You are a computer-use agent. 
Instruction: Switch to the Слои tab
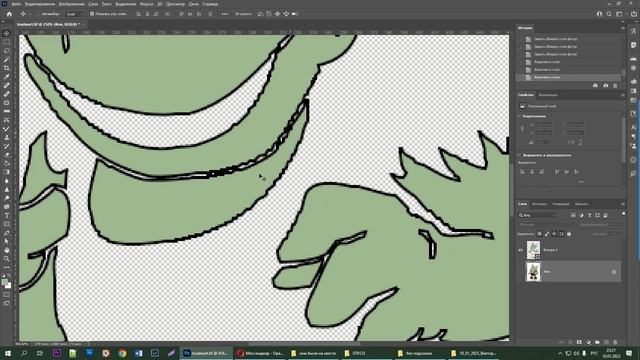[x=522, y=204]
